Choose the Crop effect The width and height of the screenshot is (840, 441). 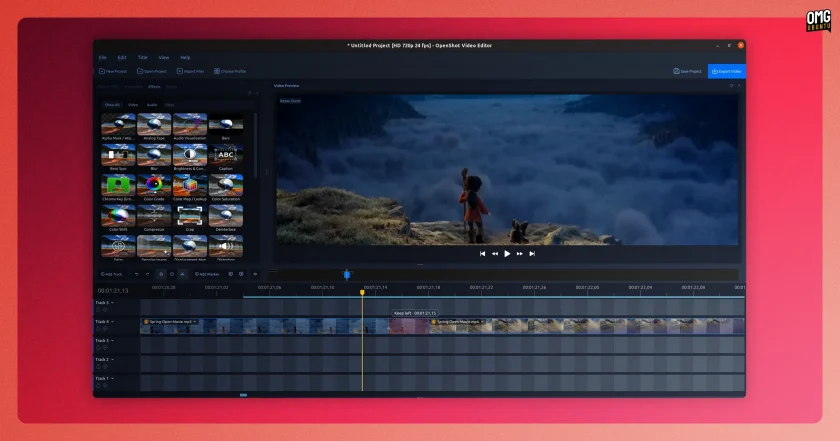tap(190, 216)
